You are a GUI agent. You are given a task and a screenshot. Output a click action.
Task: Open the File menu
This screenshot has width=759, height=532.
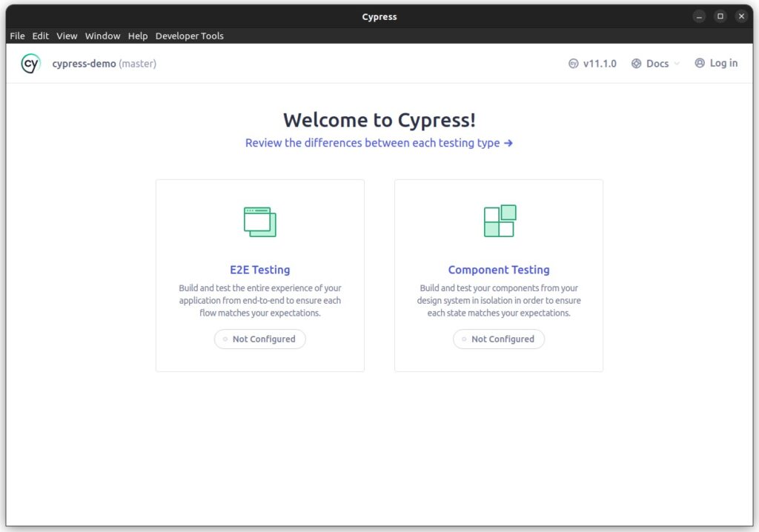18,36
